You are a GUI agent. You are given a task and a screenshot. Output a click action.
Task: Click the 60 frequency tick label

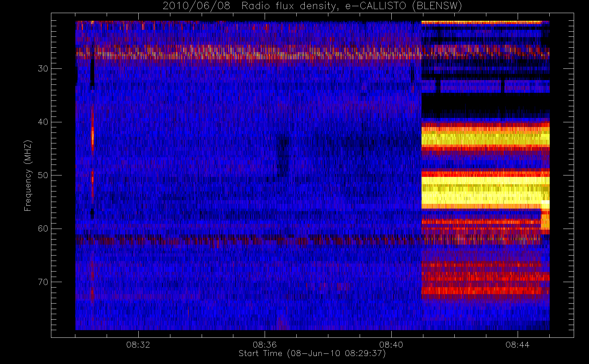tap(43, 229)
